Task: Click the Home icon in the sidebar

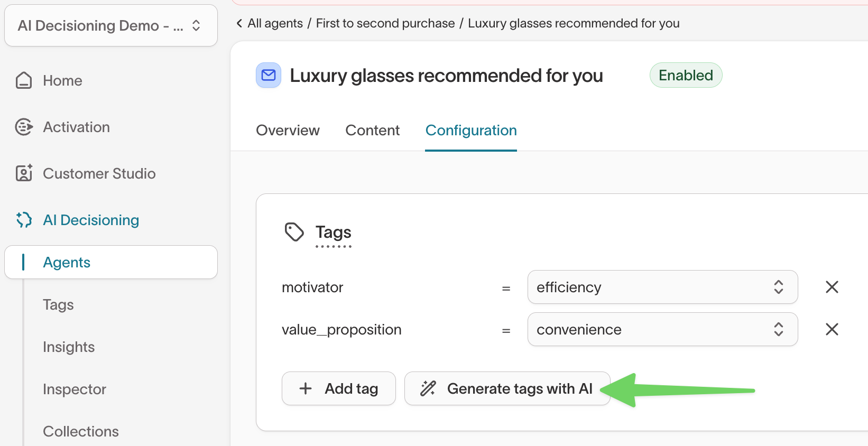Action: point(24,80)
